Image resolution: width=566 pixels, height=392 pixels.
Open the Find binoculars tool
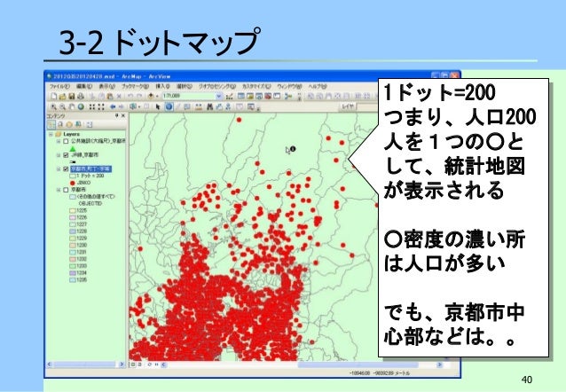point(209,106)
